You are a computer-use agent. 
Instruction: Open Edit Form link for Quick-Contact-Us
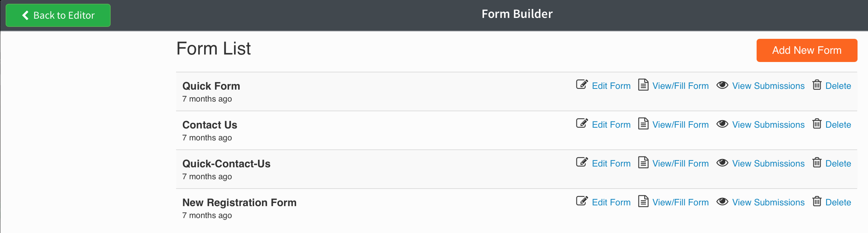click(611, 164)
